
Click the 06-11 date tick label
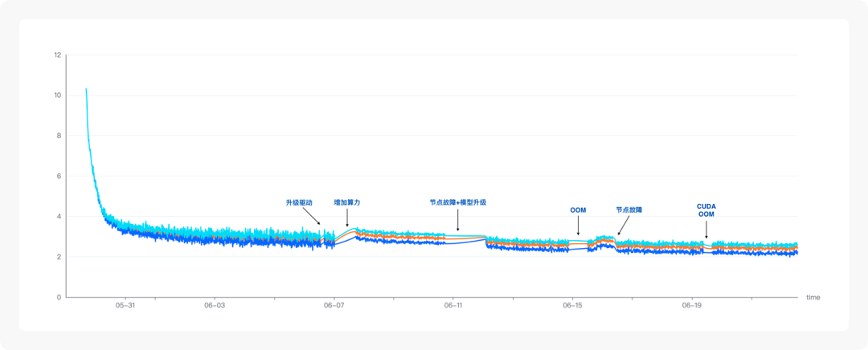click(452, 305)
